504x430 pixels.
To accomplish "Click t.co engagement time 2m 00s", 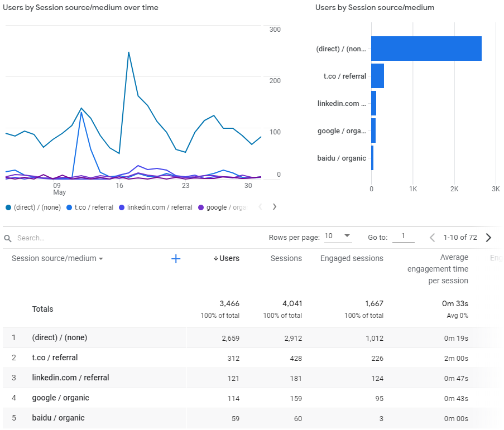I will point(456,359).
